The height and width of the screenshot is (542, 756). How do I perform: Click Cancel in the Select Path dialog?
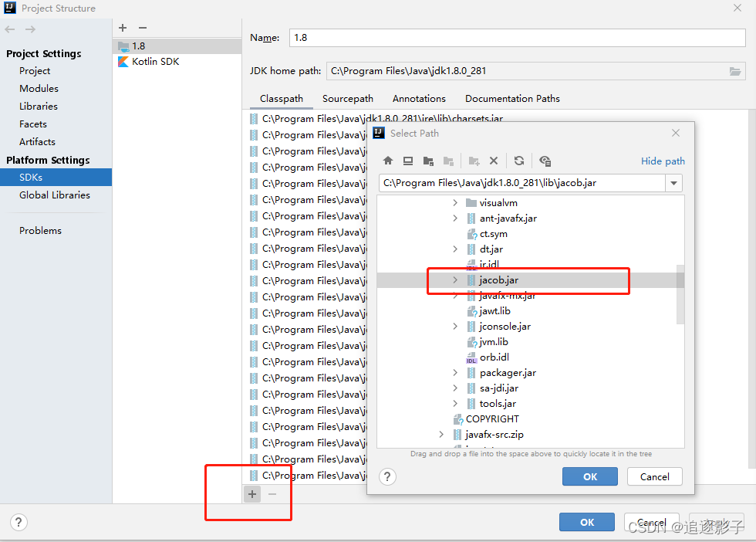click(655, 476)
